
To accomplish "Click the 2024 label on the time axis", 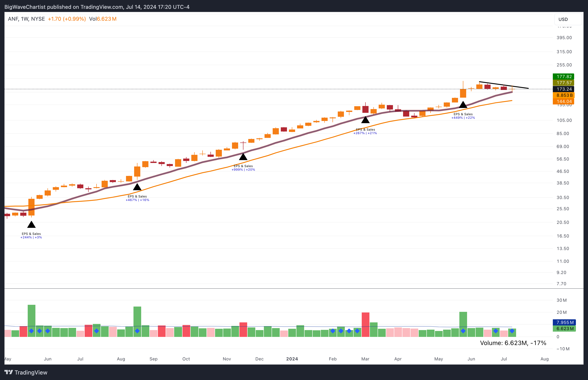I will coord(292,359).
